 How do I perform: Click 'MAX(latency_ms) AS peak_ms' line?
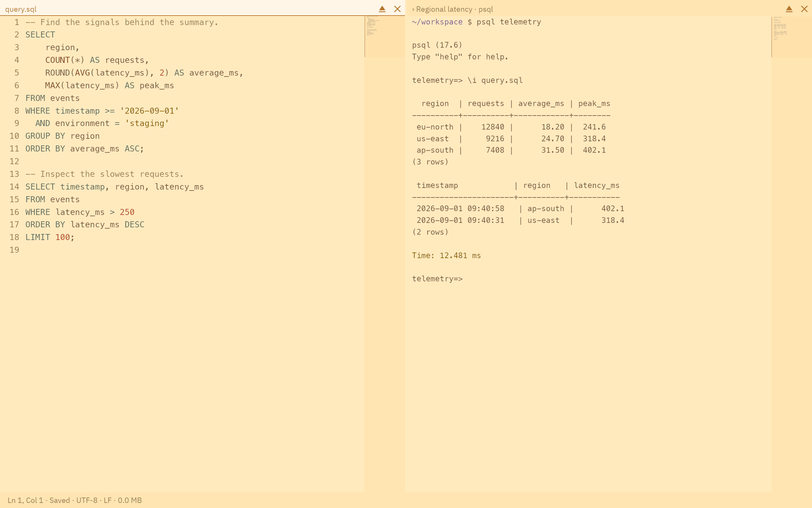(110, 86)
